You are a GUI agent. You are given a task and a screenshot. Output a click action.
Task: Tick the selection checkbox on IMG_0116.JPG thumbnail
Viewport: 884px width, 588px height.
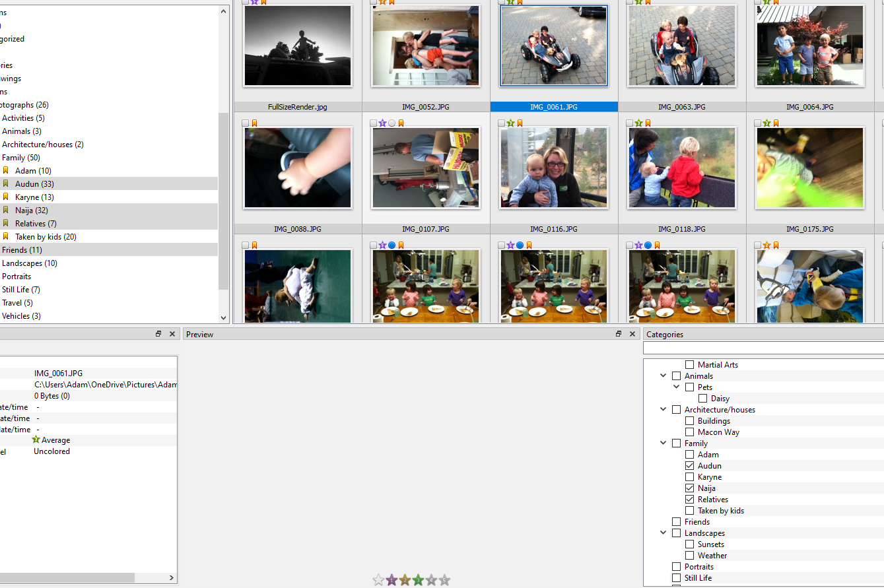(x=502, y=123)
